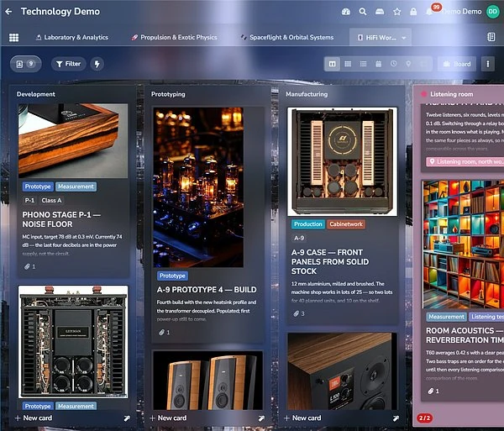Open the all-boards grid icon
This screenshot has width=504, height=431.
click(x=13, y=38)
